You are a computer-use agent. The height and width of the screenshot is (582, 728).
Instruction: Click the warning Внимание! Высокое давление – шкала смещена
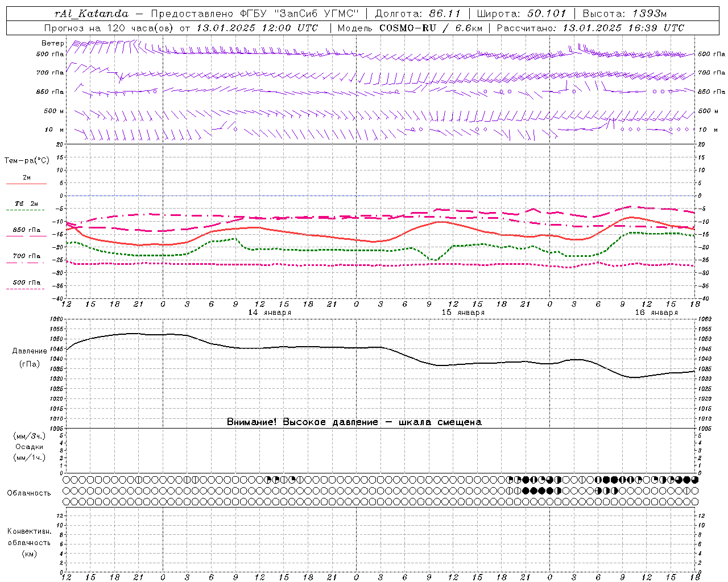click(x=354, y=422)
